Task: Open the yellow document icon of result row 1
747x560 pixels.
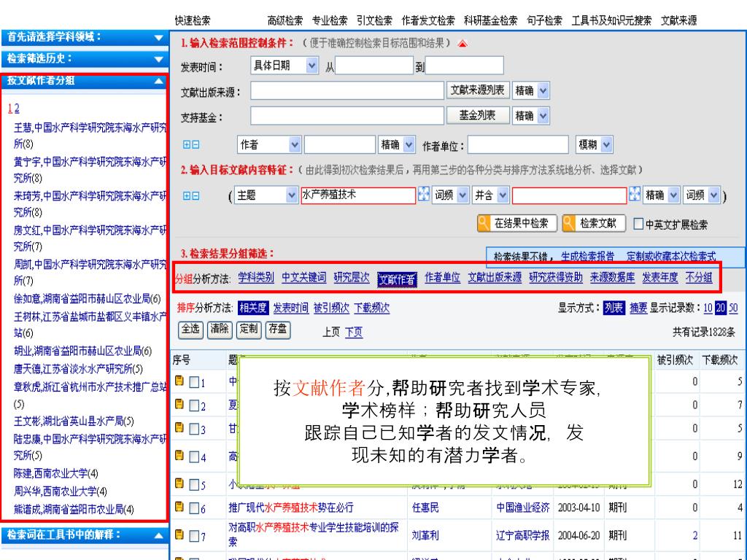Action: tap(179, 381)
